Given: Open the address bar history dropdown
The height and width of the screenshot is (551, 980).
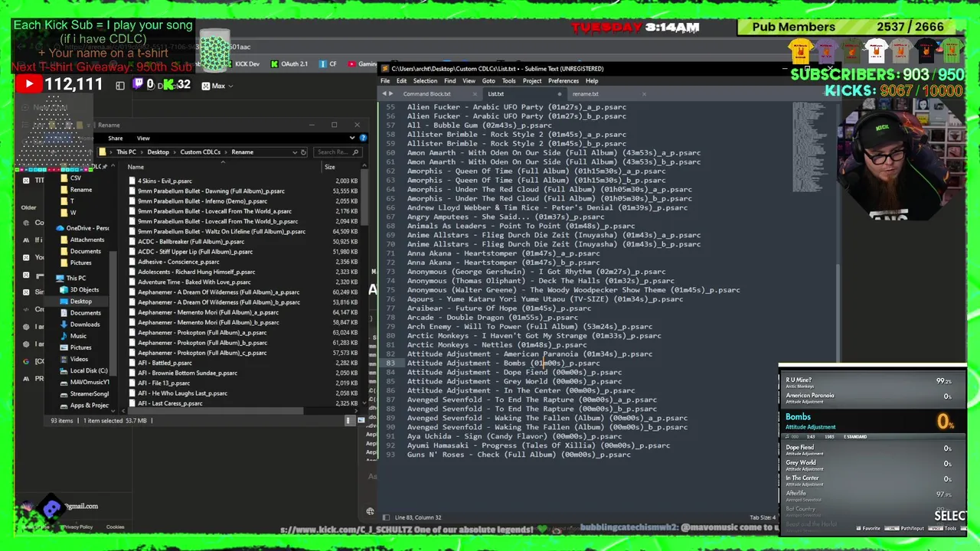Looking at the screenshot, I should pos(294,152).
